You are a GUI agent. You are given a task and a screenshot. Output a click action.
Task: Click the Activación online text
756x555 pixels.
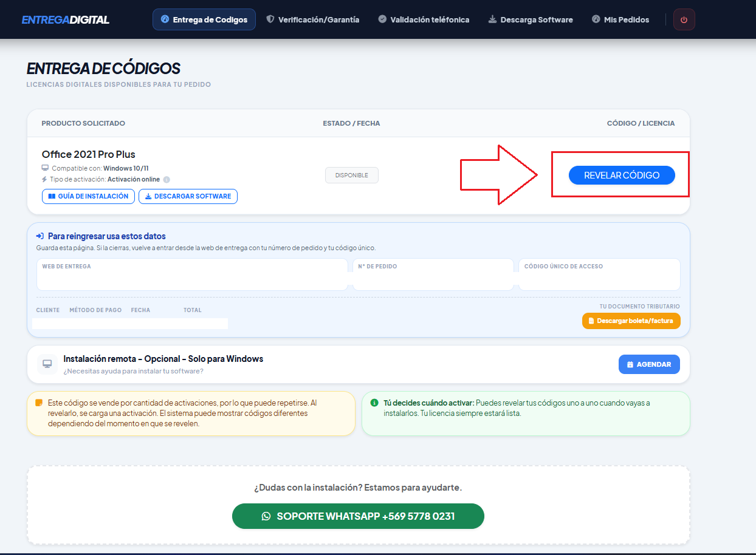pyautogui.click(x=134, y=180)
